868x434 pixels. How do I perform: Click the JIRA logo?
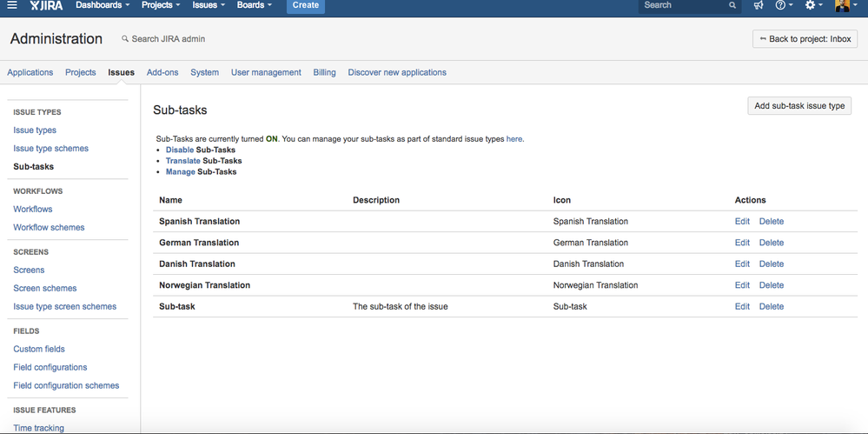(47, 5)
